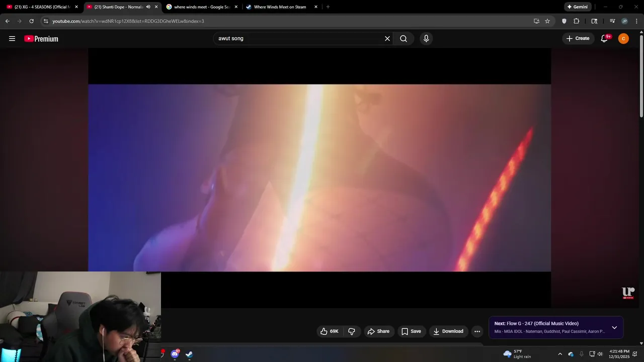Open a new browser tab
The width and height of the screenshot is (644, 362).
pyautogui.click(x=328, y=7)
